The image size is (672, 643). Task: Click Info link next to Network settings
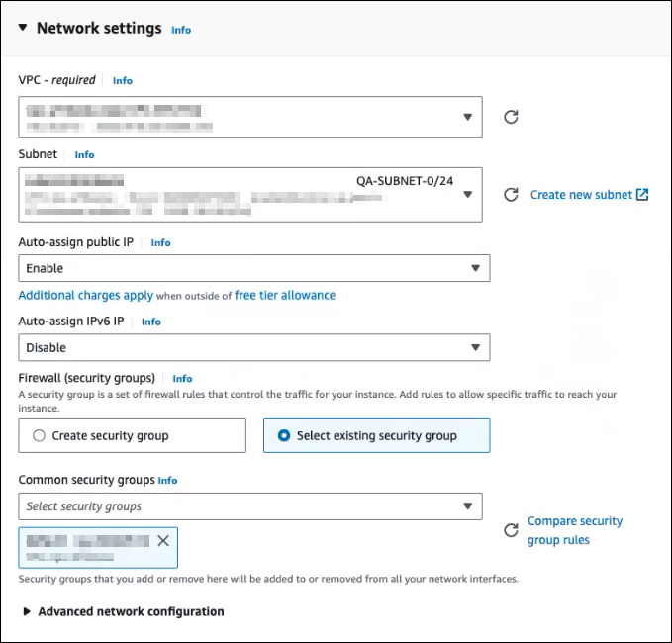tap(181, 30)
